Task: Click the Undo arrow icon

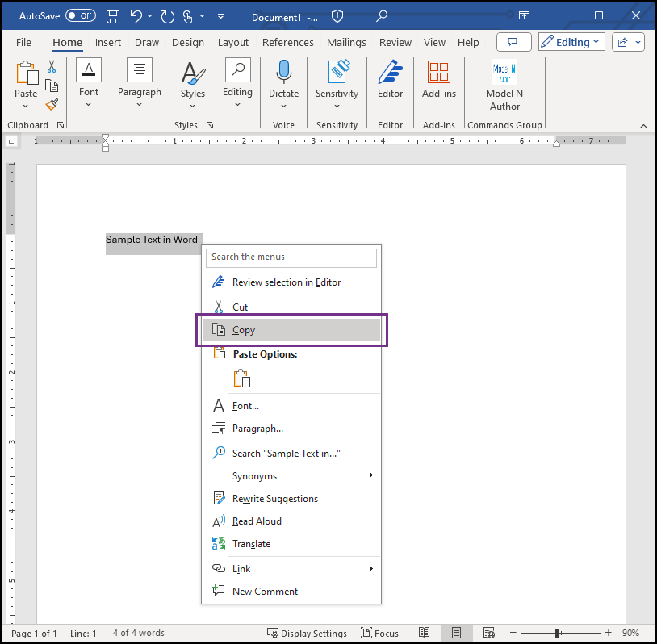Action: pos(136,16)
